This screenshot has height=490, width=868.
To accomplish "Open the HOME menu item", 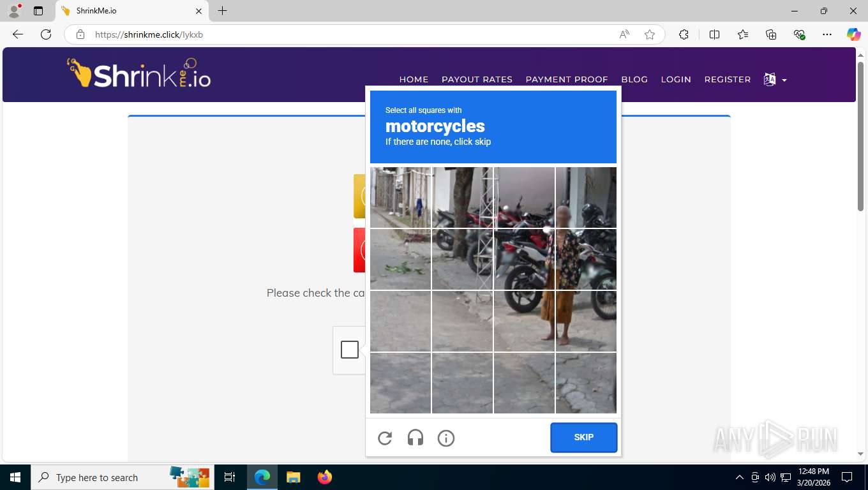I will tap(414, 79).
